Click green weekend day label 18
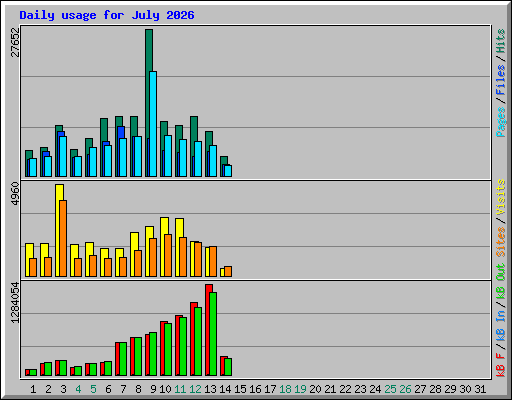 point(285,389)
